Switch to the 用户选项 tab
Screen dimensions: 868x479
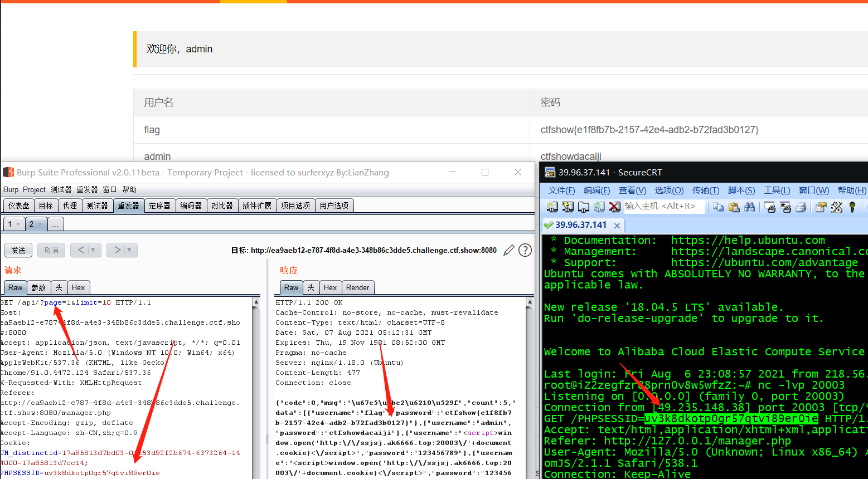tap(334, 206)
